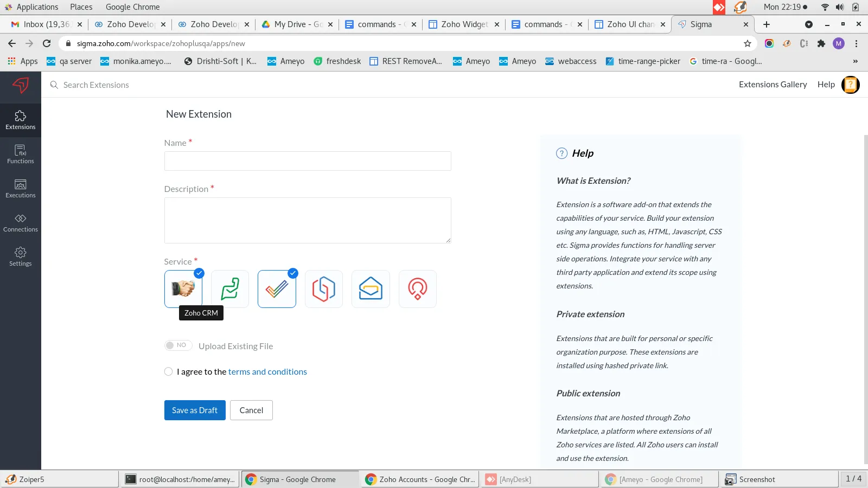Switch to the Zoho Widget tab
Image resolution: width=868 pixels, height=488 pixels.
pyautogui.click(x=464, y=24)
